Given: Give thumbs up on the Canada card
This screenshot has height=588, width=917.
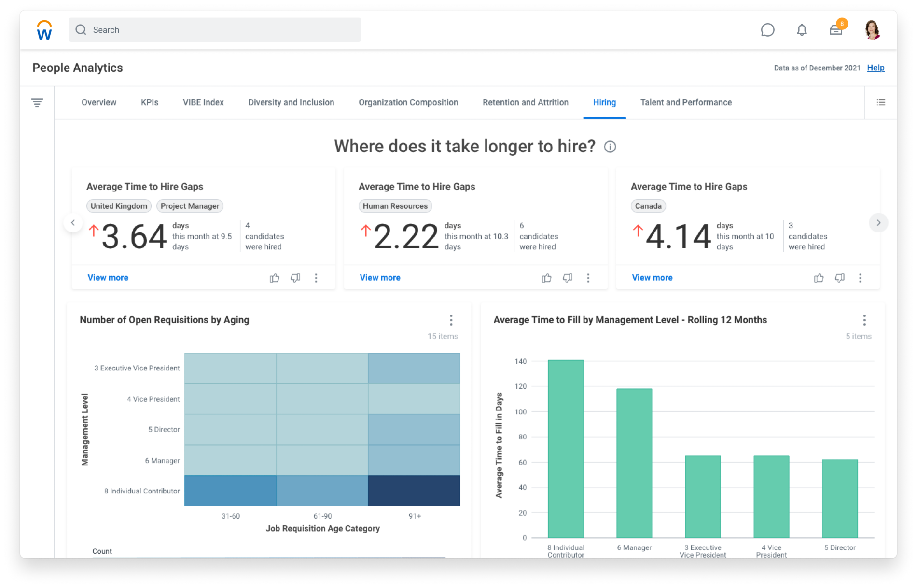Looking at the screenshot, I should [819, 278].
